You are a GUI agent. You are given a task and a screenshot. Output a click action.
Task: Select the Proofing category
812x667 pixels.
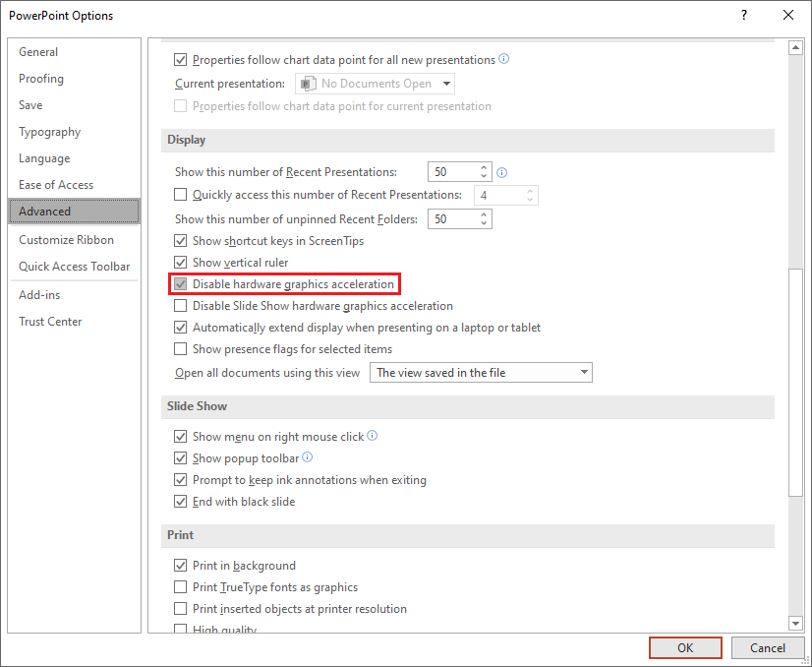click(75, 79)
